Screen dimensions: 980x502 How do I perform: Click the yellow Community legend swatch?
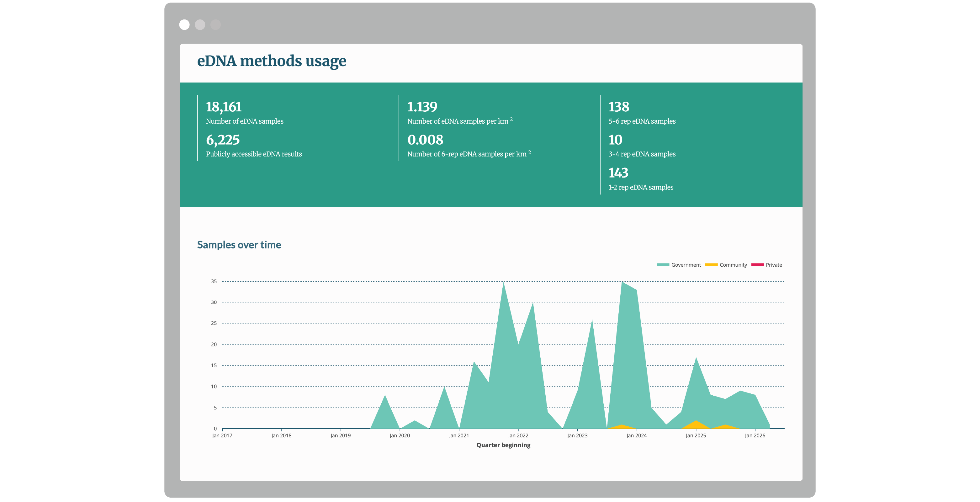point(711,265)
